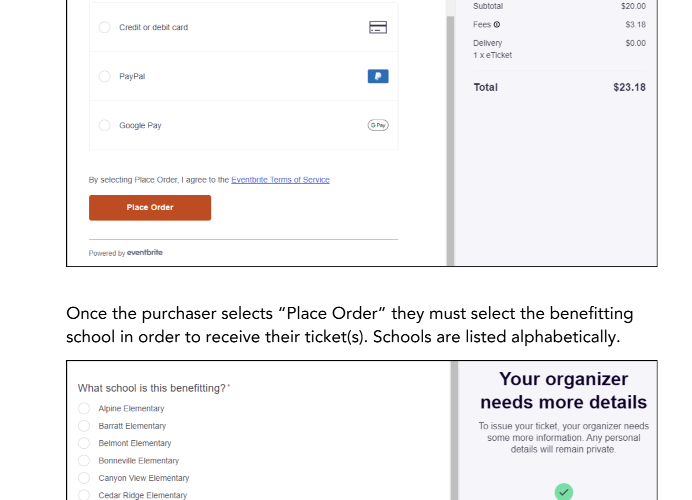Screen dimensions: 692x500
Task: Select the Google Pay radio button
Action: (x=105, y=125)
